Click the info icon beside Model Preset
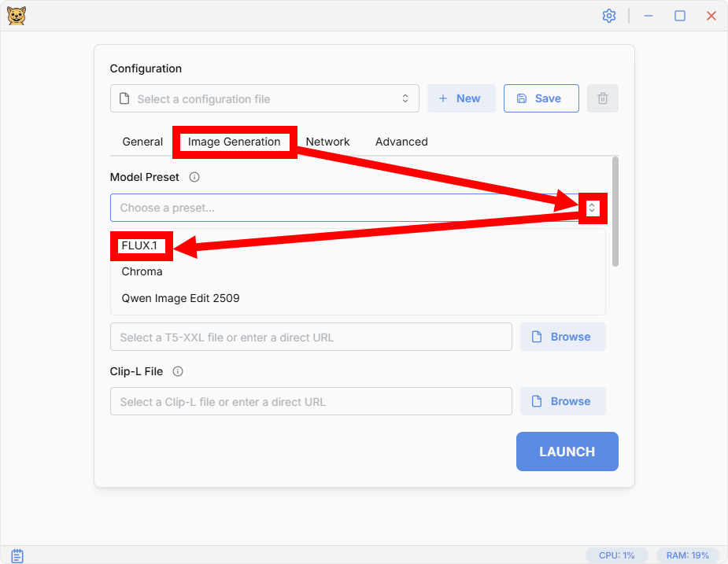This screenshot has width=728, height=564. coord(194,177)
